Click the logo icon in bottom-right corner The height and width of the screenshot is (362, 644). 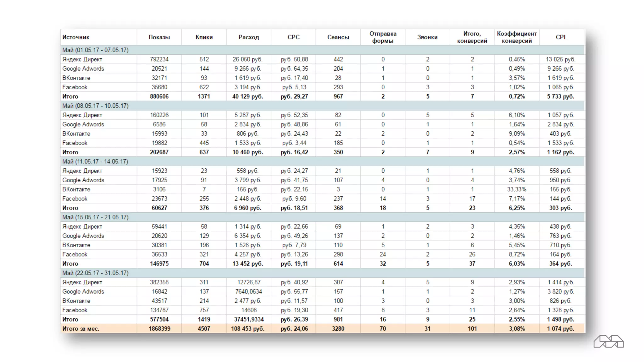[x=608, y=342]
